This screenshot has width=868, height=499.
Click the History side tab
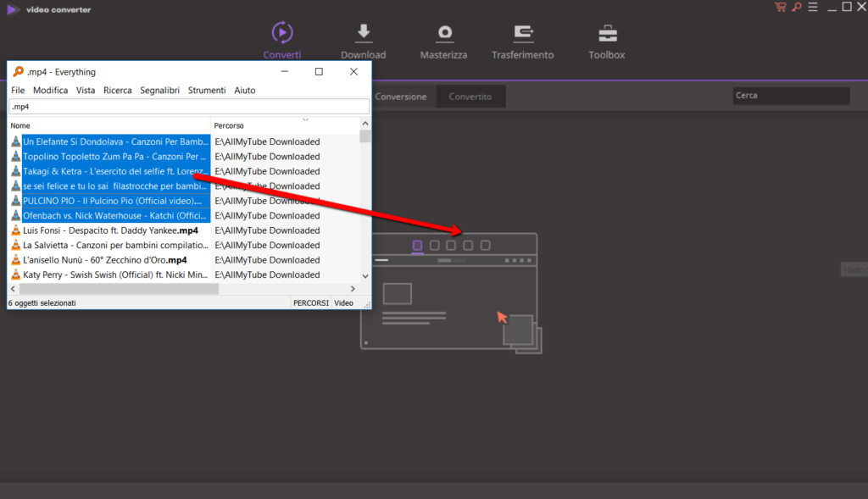coord(854,270)
